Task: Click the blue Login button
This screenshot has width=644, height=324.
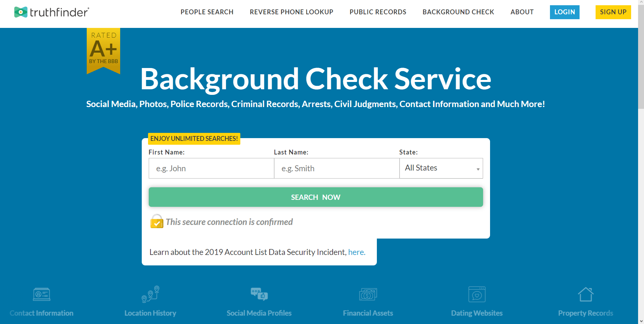Action: [565, 12]
